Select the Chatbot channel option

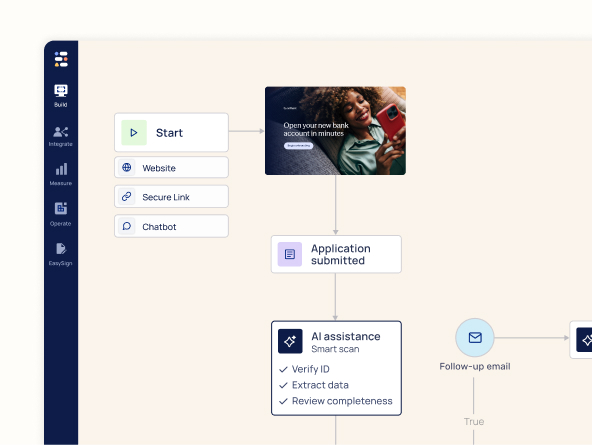[x=171, y=226]
